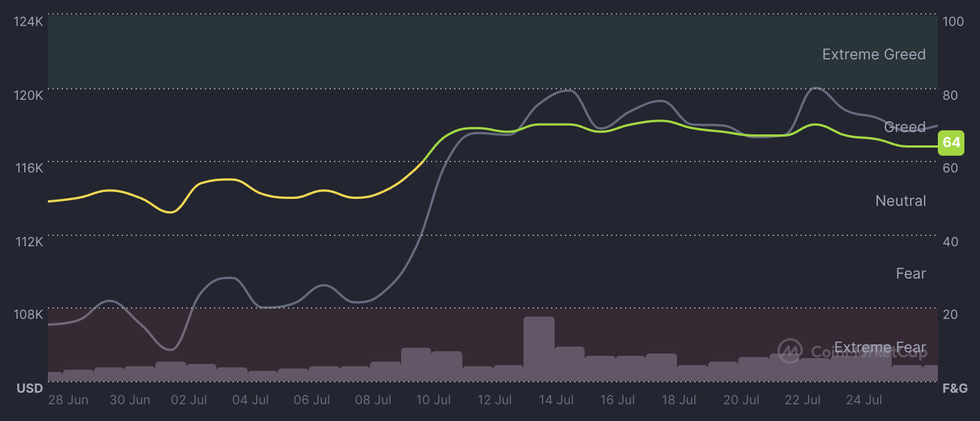Click the 124K price axis label
980x421 pixels.
(28, 22)
